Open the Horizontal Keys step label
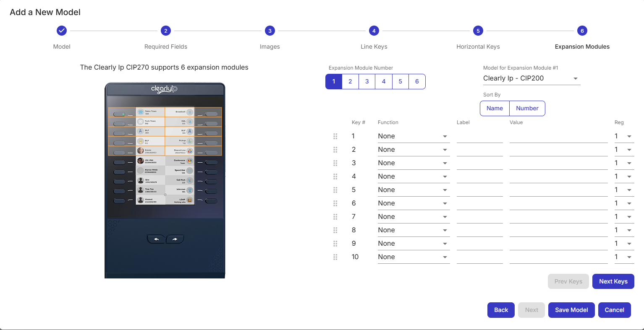 [x=478, y=47]
